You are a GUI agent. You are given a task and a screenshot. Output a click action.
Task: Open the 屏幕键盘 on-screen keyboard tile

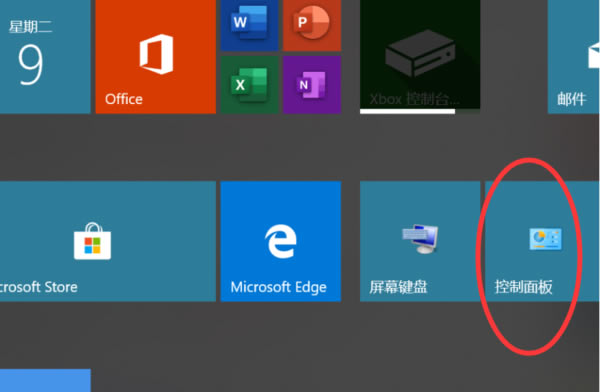[x=420, y=241]
